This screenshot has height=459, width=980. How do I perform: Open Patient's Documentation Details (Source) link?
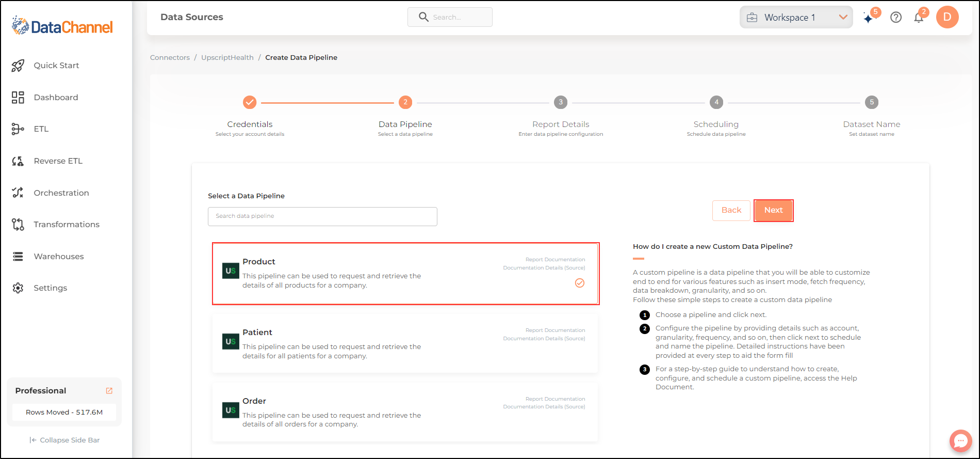click(x=544, y=339)
